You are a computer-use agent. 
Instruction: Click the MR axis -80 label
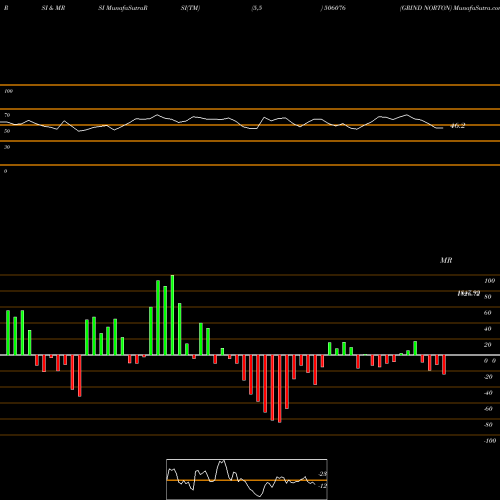pos(488,425)
